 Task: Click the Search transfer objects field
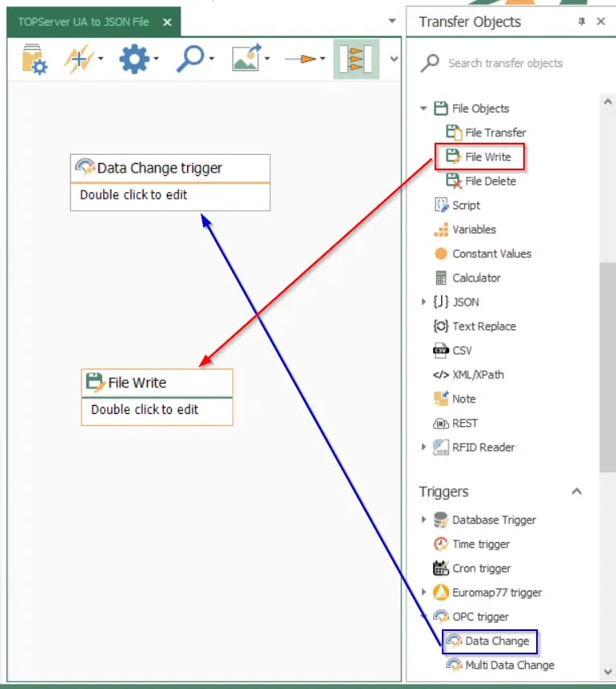pyautogui.click(x=505, y=63)
